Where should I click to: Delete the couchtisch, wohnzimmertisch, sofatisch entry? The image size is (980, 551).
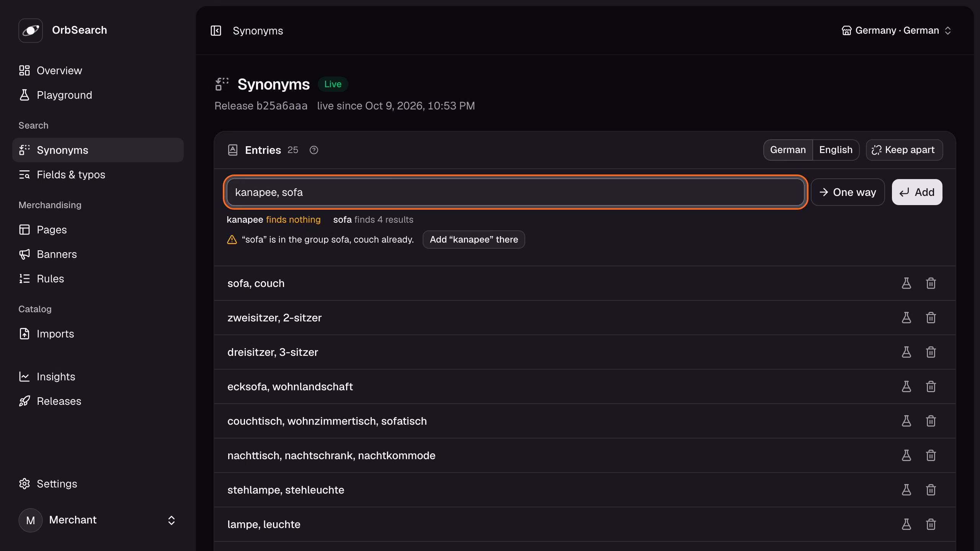(x=931, y=421)
